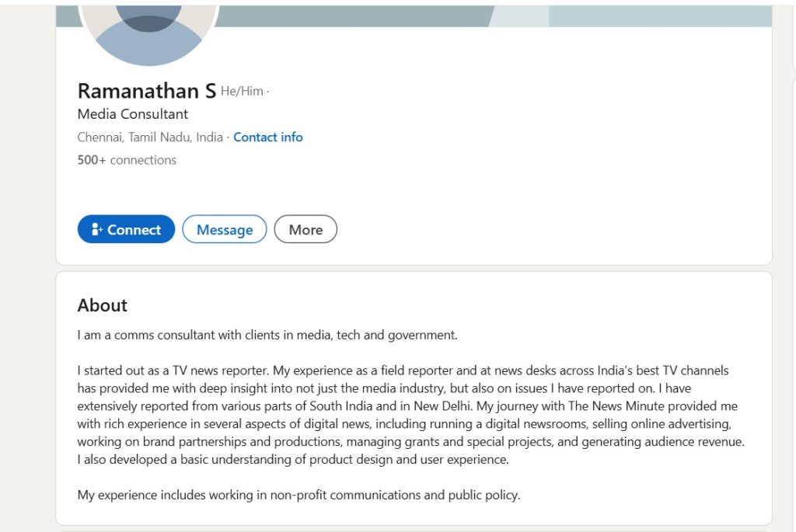796x532 pixels.
Task: Open the Contact info link
Action: tap(268, 137)
